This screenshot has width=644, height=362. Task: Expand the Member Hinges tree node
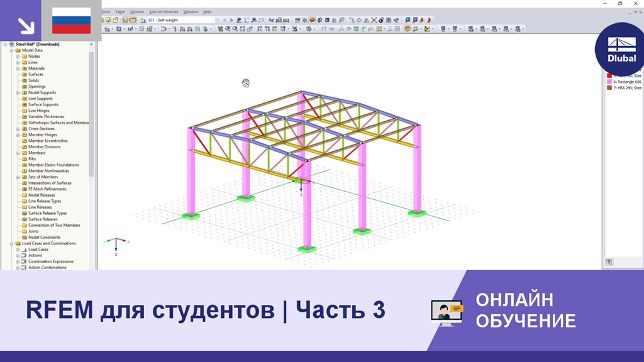pyautogui.click(x=18, y=134)
